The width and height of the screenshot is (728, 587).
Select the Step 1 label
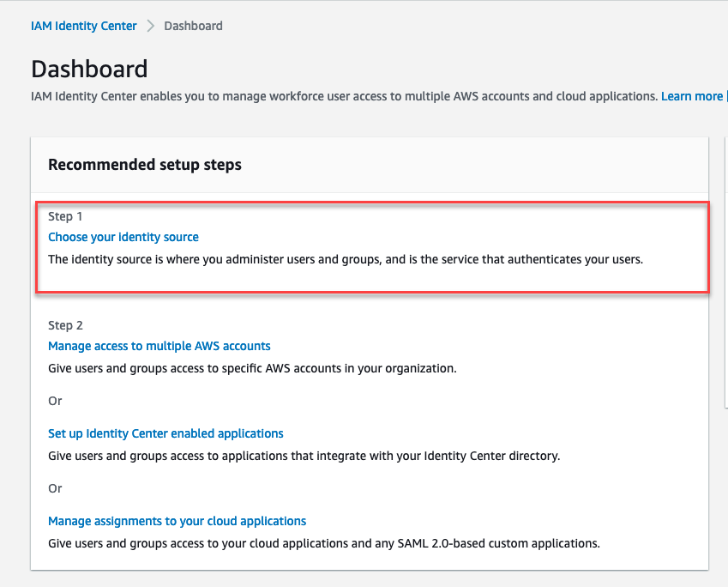pos(65,216)
